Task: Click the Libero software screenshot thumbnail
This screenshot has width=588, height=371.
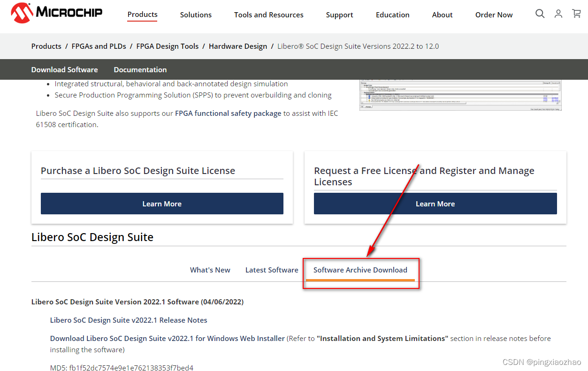Action: point(460,95)
